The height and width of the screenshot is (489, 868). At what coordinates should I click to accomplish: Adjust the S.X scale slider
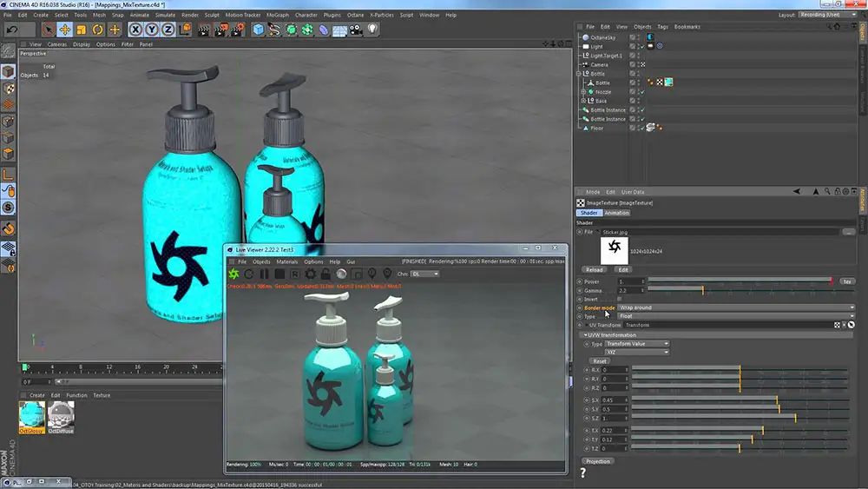[x=740, y=400]
